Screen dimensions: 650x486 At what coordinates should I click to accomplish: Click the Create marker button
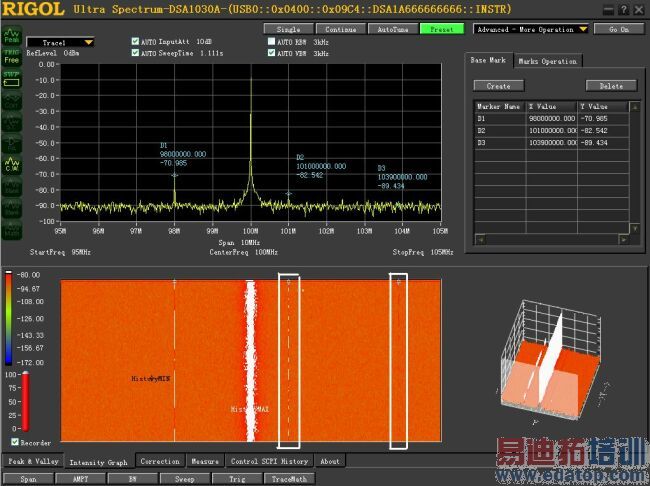[x=498, y=86]
